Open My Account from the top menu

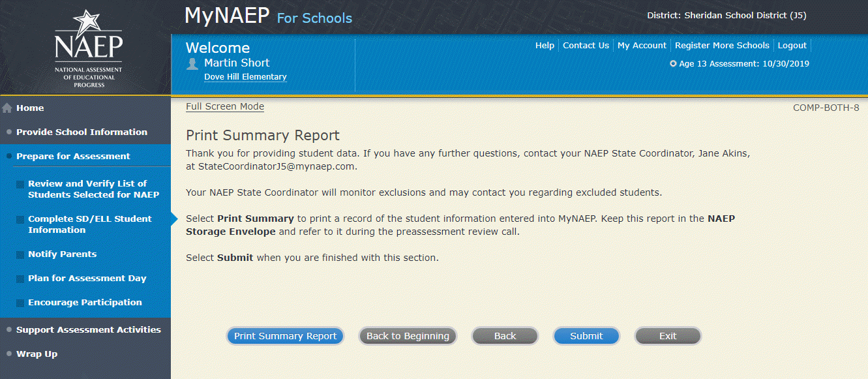click(642, 46)
